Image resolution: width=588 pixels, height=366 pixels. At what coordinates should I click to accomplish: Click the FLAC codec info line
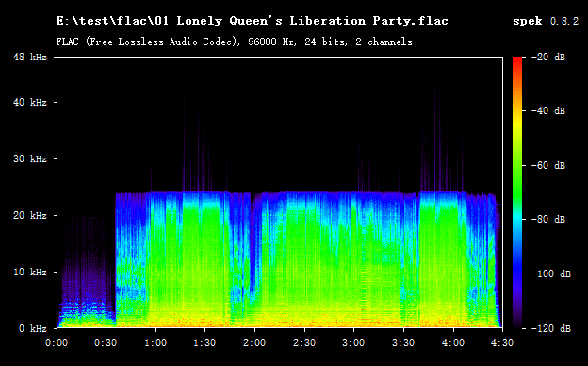pyautogui.click(x=234, y=42)
